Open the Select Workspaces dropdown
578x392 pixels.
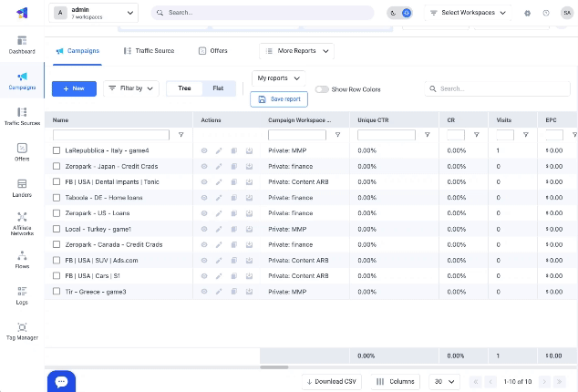[468, 13]
